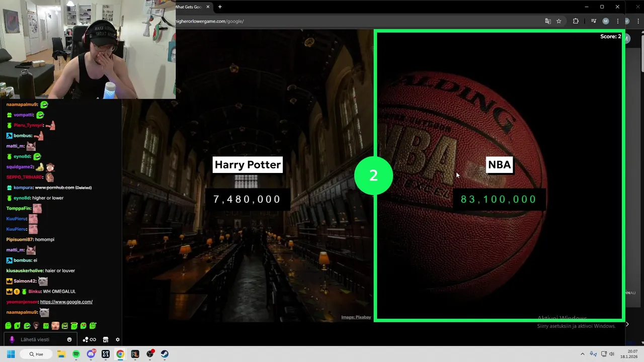The height and width of the screenshot is (362, 644).
Task: Click username squidgame2 in chat
Action: (20, 167)
